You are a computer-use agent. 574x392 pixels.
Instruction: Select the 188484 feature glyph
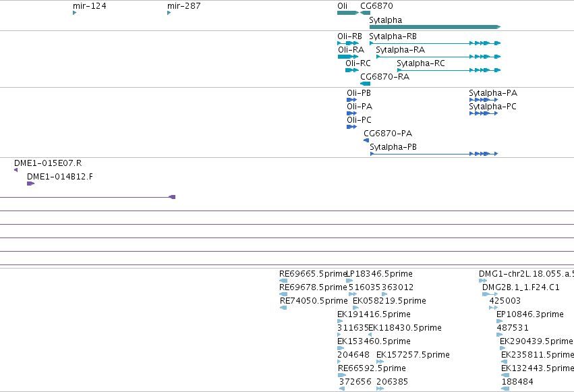pos(505,389)
